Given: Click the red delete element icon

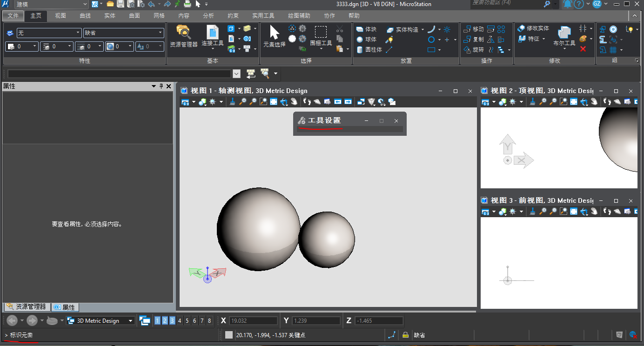Looking at the screenshot, I should coord(583,49).
